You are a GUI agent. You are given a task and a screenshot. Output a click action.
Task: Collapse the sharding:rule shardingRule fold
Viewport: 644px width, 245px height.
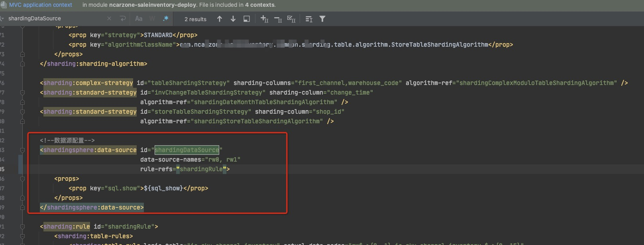click(22, 227)
